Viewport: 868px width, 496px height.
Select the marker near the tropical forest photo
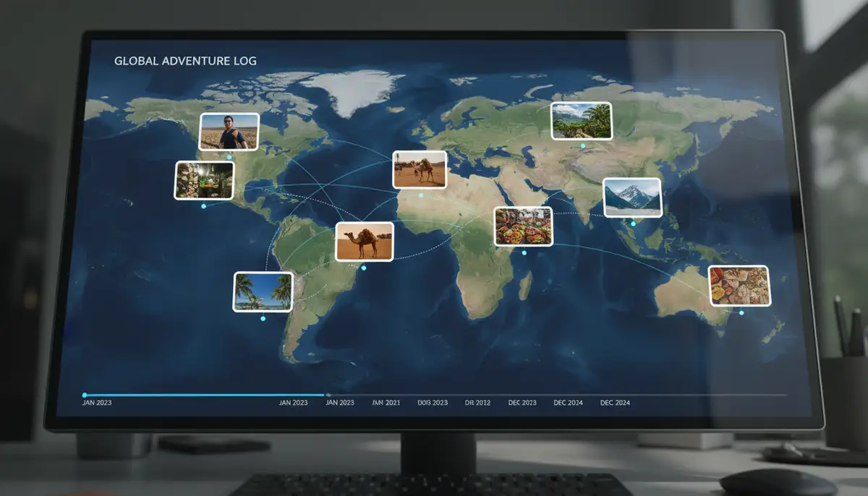(203, 206)
